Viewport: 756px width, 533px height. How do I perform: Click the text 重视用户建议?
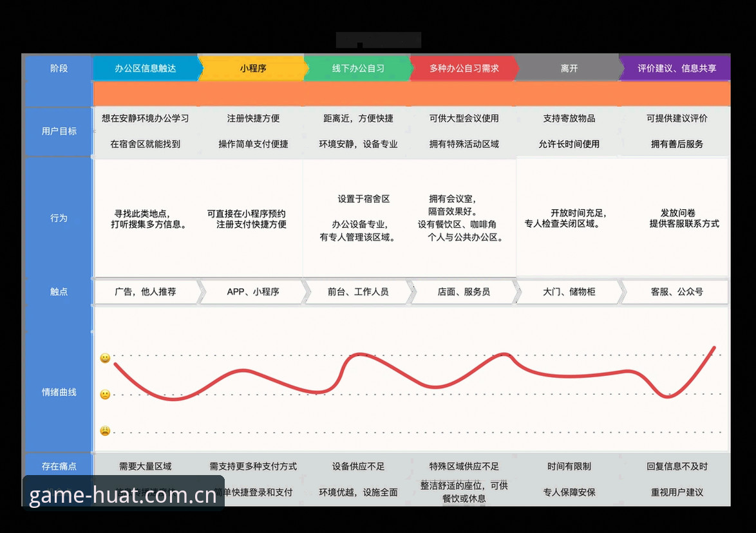point(677,492)
